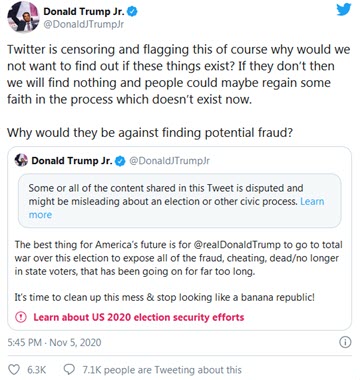
Task: Open quoted tweet's @DonaldJTrumpJr handle
Action: (x=169, y=161)
